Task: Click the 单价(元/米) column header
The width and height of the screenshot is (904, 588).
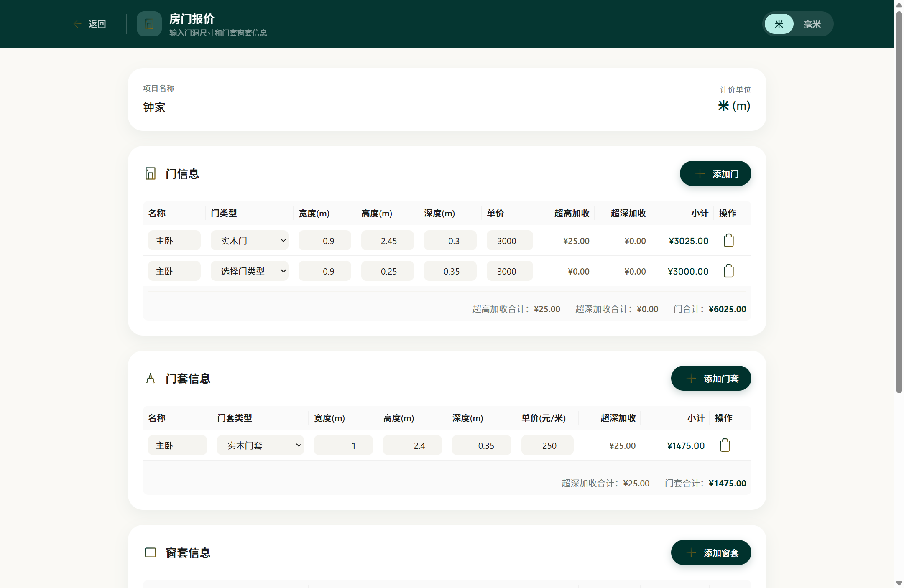Action: point(544,418)
